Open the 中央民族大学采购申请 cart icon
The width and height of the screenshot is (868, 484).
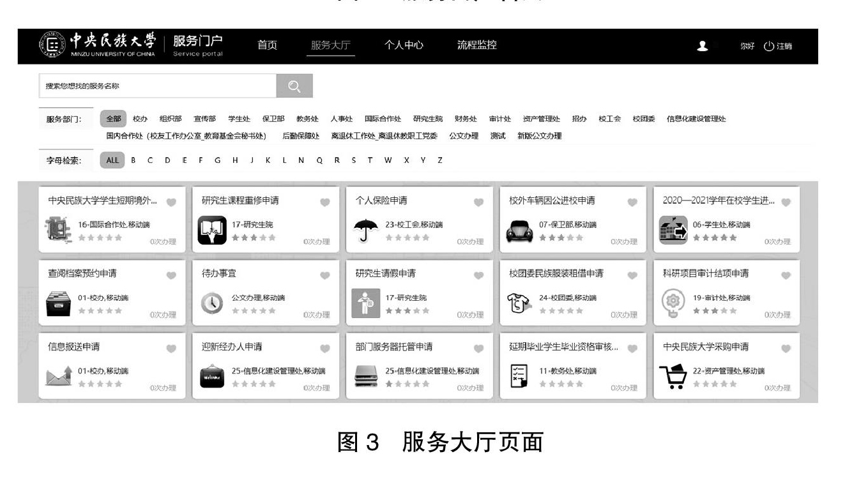673,377
